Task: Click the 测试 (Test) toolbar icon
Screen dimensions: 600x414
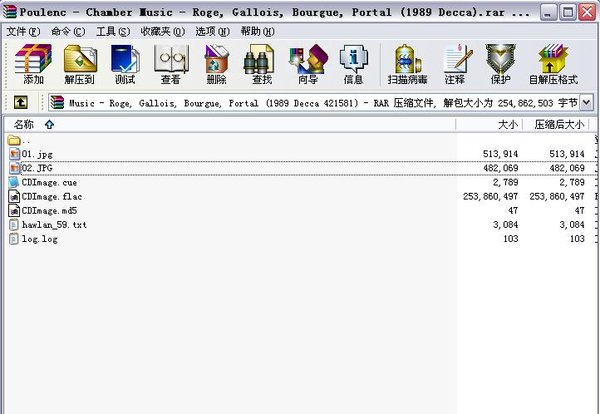Action: coord(125,59)
